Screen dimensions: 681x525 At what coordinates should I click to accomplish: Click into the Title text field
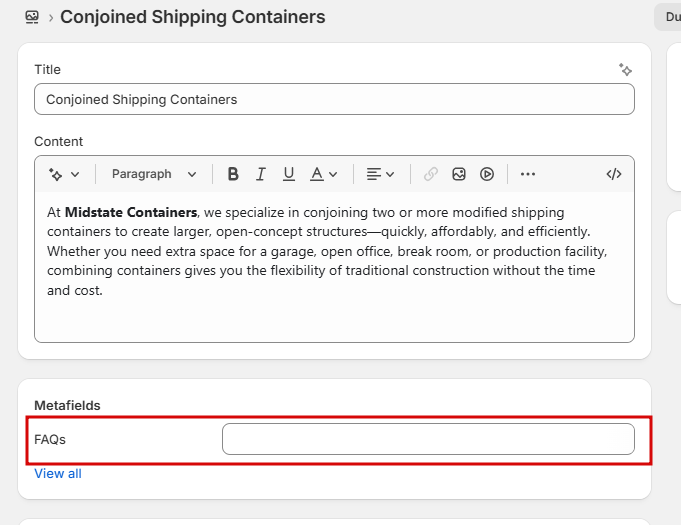(334, 99)
